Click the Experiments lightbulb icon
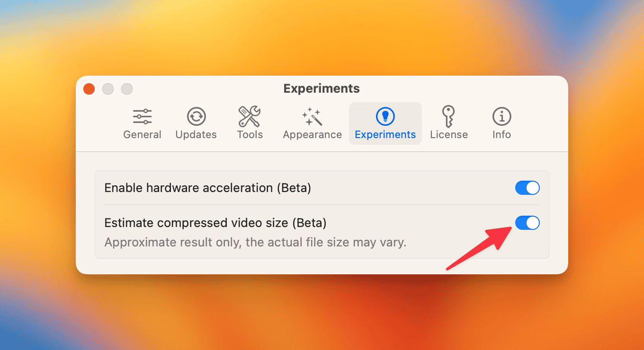This screenshot has height=350, width=644. pyautogui.click(x=385, y=116)
